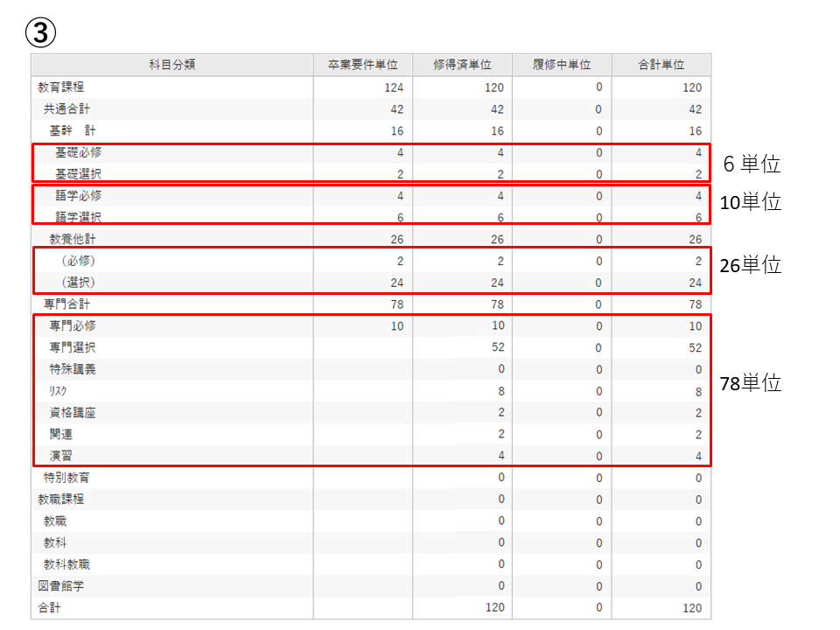Click the 124 value in 教育課程 row
Image resolution: width=840 pixels, height=630 pixels.
[x=392, y=87]
